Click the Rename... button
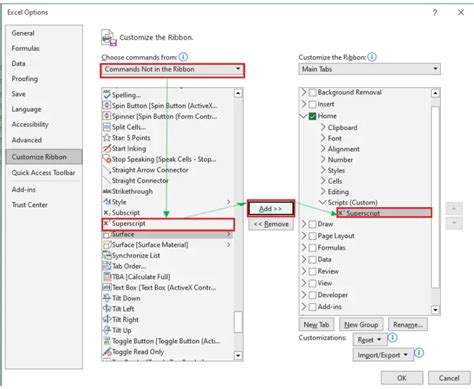The height and width of the screenshot is (389, 474). [408, 324]
